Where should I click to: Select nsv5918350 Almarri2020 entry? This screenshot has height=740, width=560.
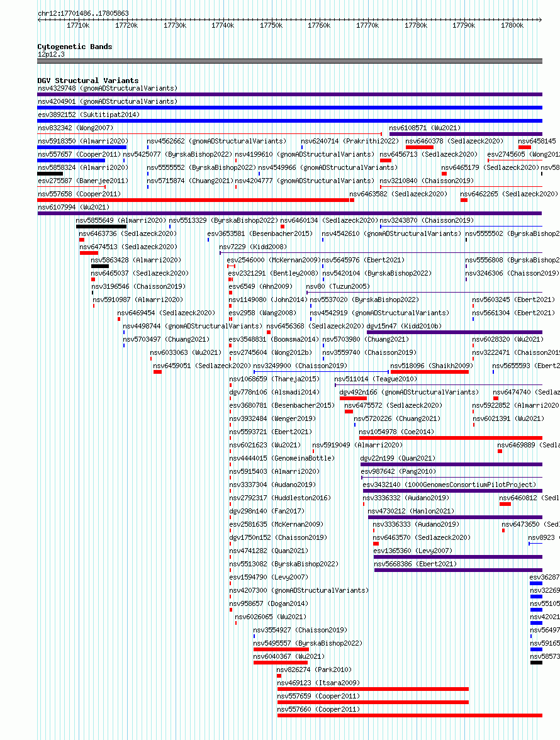point(83,141)
